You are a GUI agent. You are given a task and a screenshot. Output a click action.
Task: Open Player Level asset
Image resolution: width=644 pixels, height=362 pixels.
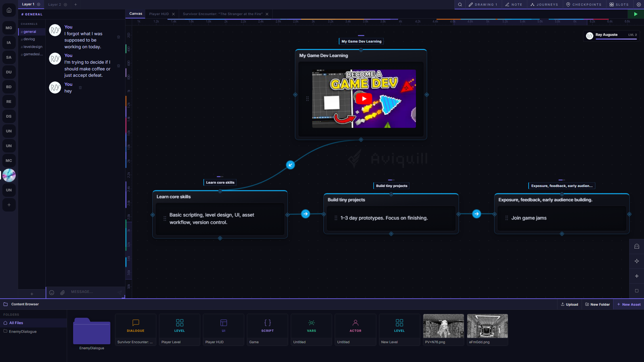pos(179,330)
